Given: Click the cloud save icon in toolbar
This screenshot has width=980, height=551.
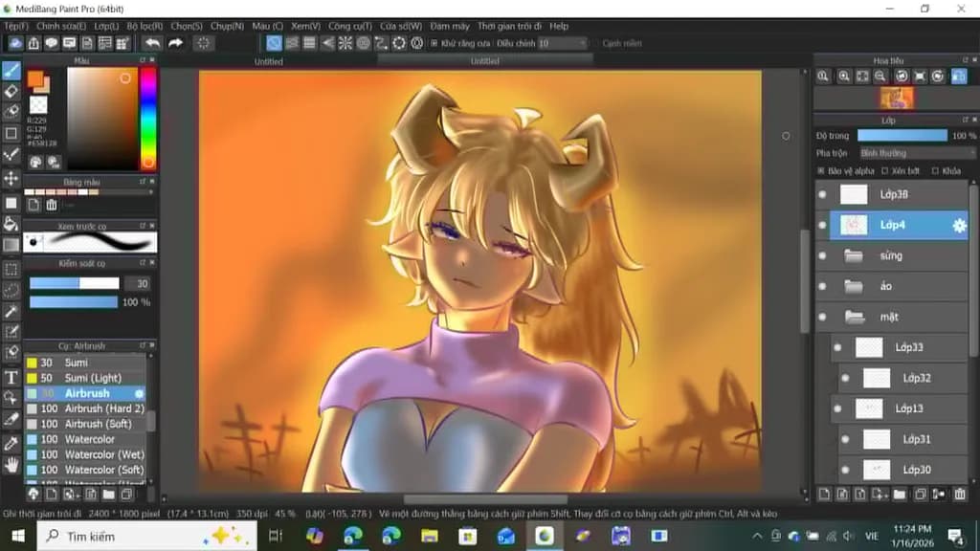Looking at the screenshot, I should point(15,43).
